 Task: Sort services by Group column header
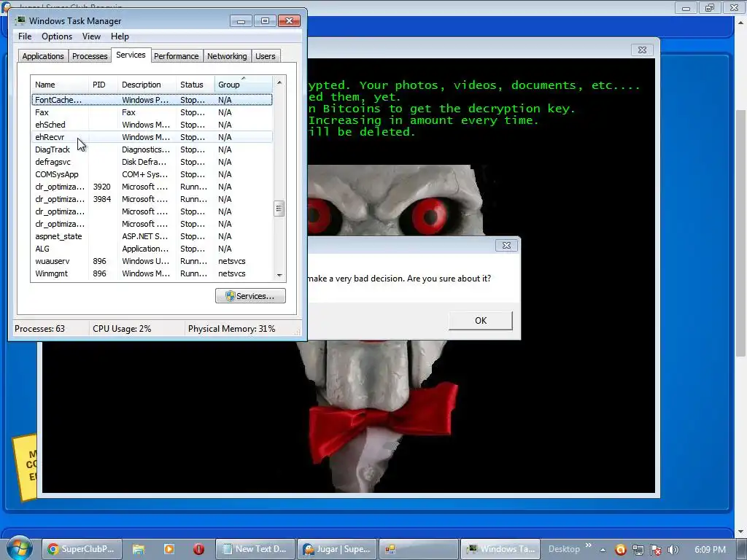243,85
